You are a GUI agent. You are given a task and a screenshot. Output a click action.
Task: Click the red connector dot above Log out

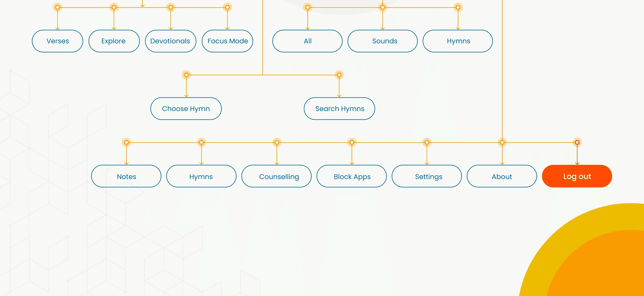tap(577, 142)
